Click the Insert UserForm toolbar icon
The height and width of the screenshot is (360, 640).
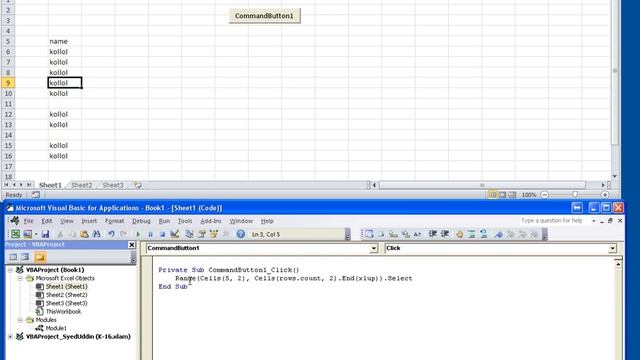coord(27,234)
